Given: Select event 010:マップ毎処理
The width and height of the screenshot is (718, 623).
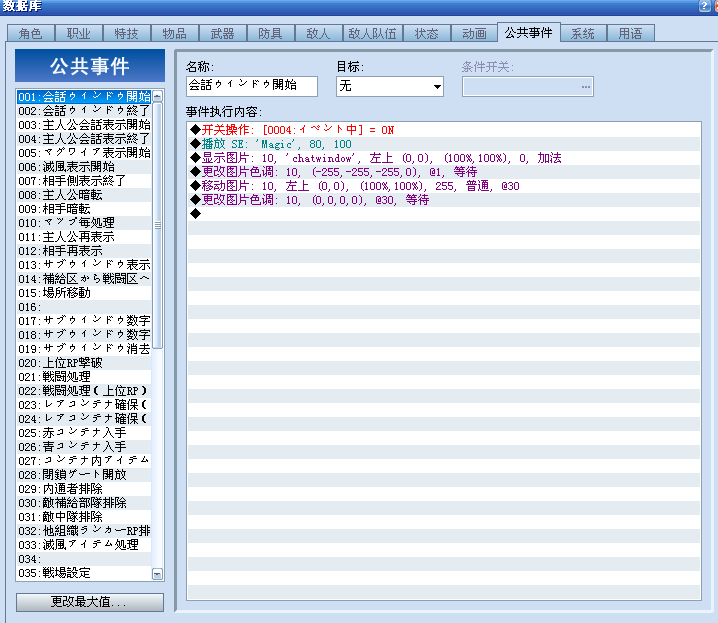Looking at the screenshot, I should (84, 223).
